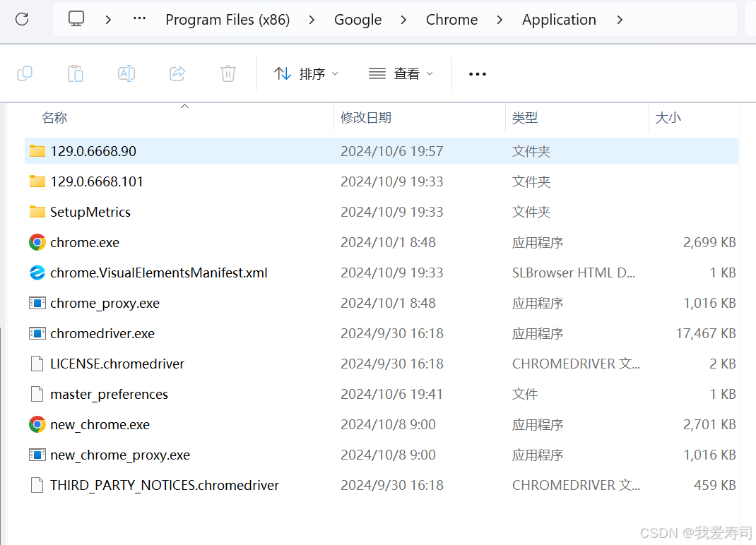Open chevron after Chrome breadcrumb
756x545 pixels.
click(500, 20)
